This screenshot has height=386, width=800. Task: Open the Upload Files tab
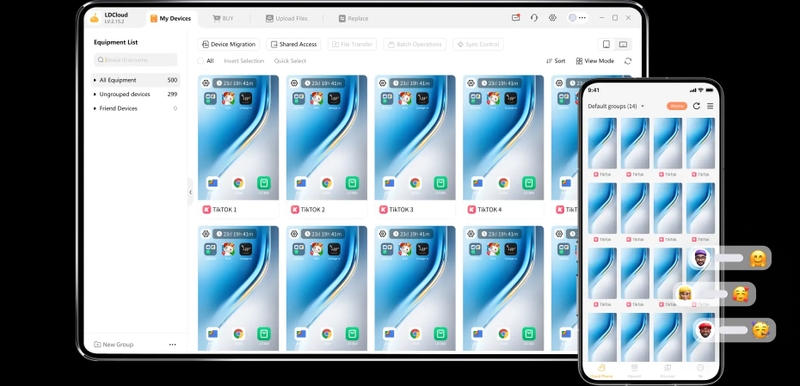coord(286,18)
